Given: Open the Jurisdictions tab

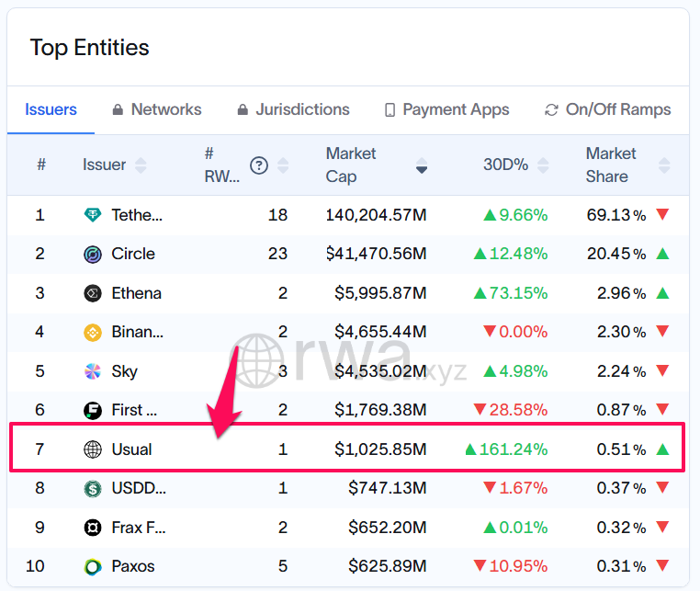Looking at the screenshot, I should pyautogui.click(x=293, y=109).
